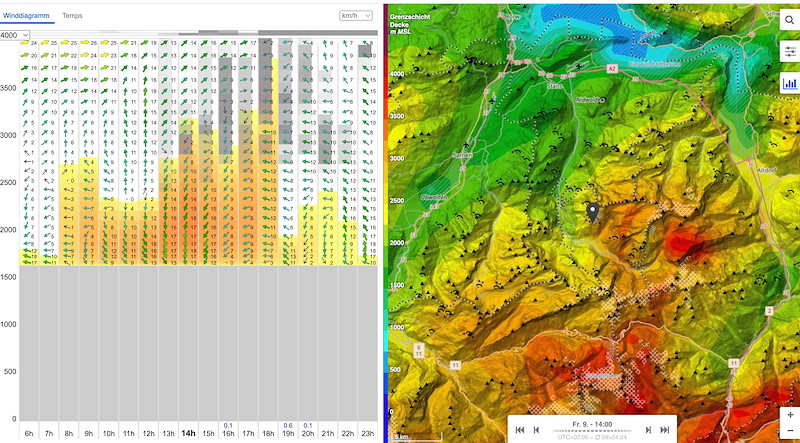Select the 22h column in hour axis
Screen dimensions: 800x443
click(x=347, y=433)
